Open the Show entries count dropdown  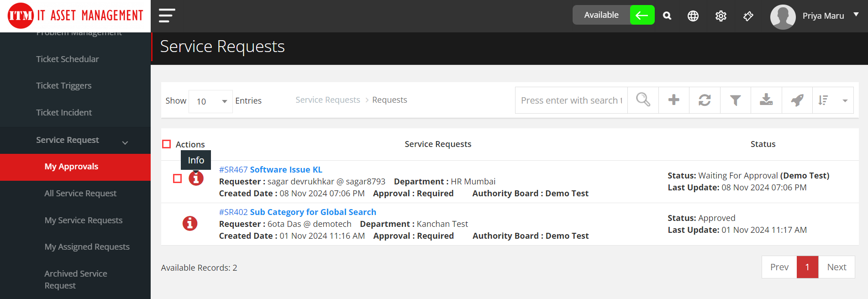[x=210, y=101]
